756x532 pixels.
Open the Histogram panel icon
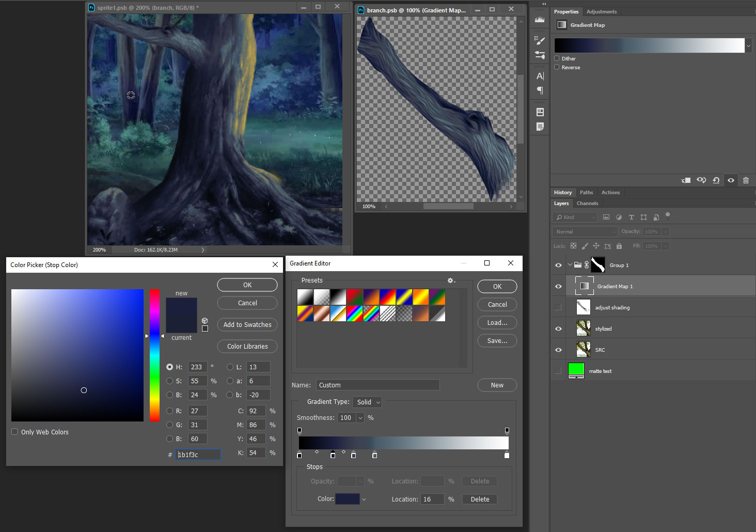point(540,20)
